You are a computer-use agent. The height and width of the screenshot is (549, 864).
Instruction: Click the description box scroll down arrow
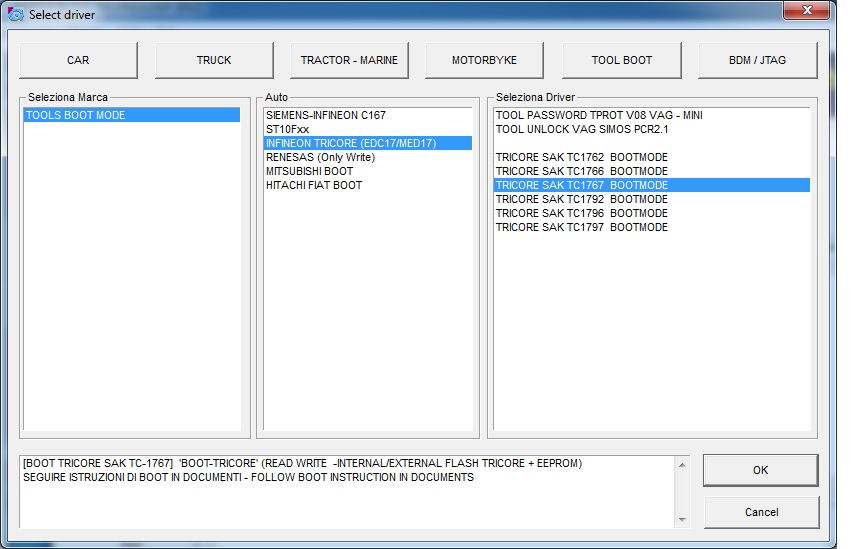pos(682,519)
